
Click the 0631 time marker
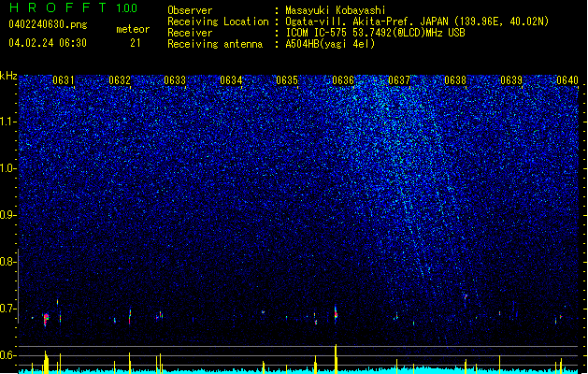[x=63, y=80]
